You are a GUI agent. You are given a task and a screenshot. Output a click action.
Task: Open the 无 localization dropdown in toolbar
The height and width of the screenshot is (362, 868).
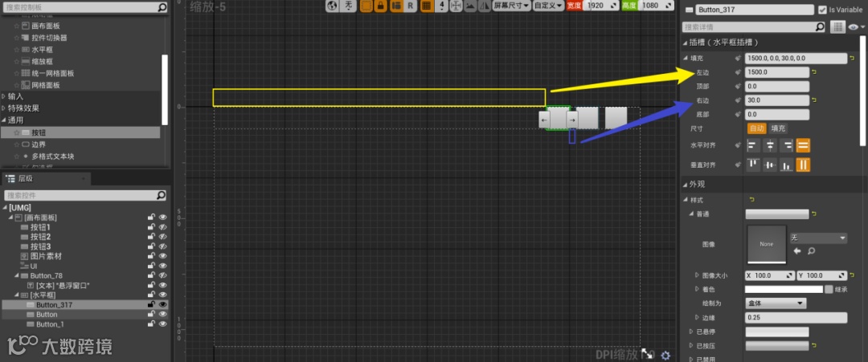pyautogui.click(x=348, y=6)
